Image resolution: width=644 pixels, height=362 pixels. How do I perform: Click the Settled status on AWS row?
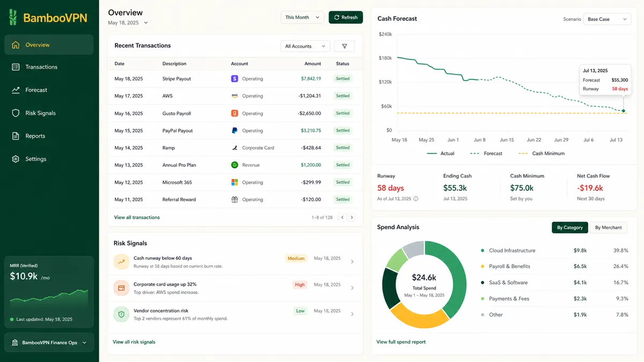[343, 96]
